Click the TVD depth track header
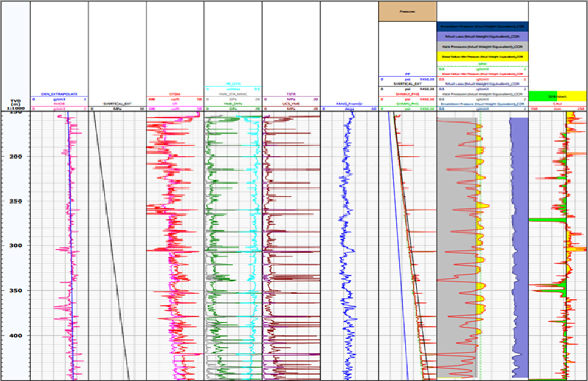Image resolution: width=588 pixels, height=381 pixels. 16,104
